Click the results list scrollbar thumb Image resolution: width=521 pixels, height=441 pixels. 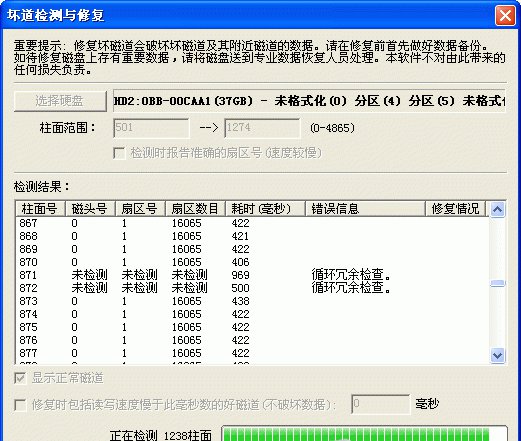[498, 283]
